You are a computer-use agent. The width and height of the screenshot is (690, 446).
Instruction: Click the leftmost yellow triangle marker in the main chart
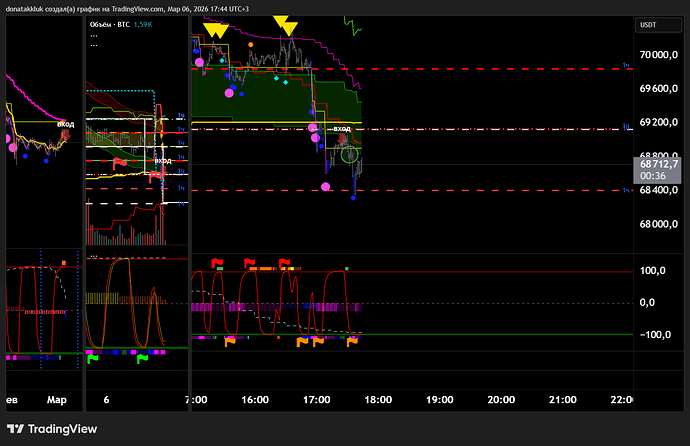click(x=209, y=31)
